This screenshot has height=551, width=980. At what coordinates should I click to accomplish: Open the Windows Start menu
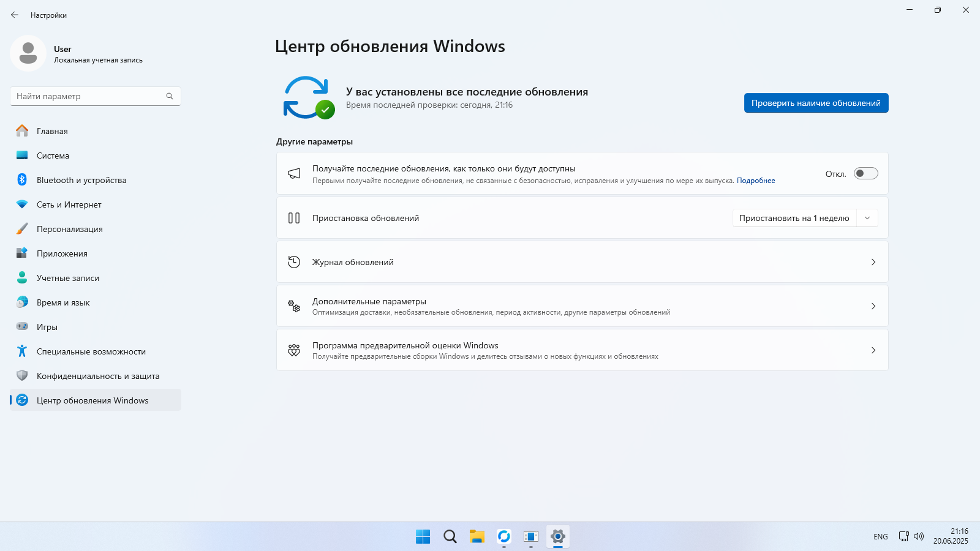tap(423, 536)
